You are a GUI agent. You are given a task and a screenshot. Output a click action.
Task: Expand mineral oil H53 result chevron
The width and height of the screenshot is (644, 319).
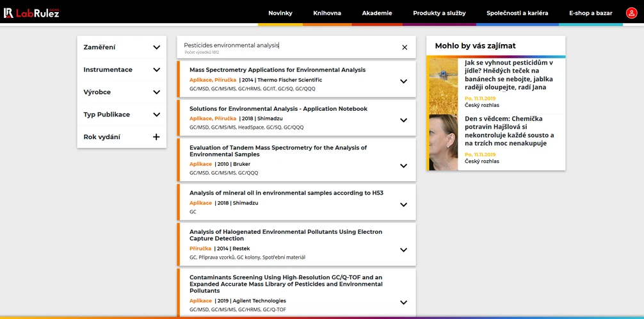coord(403,205)
